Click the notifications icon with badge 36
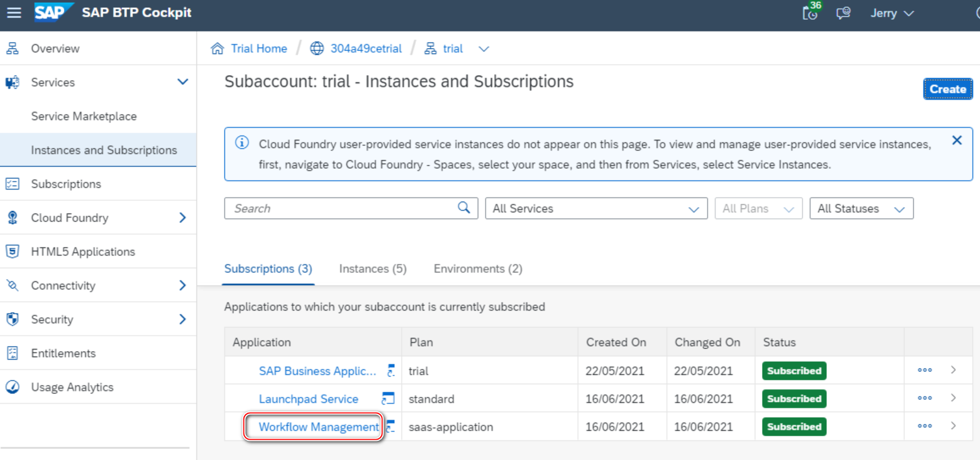980x460 pixels. (811, 12)
